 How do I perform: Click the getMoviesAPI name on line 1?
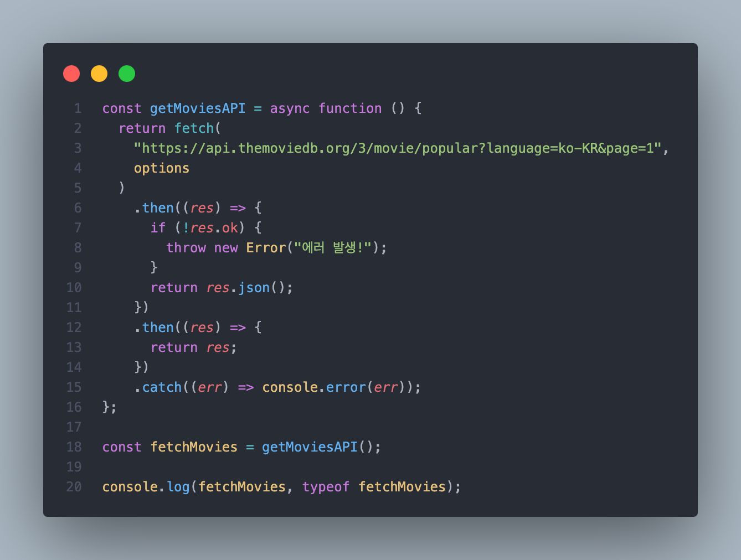point(198,108)
